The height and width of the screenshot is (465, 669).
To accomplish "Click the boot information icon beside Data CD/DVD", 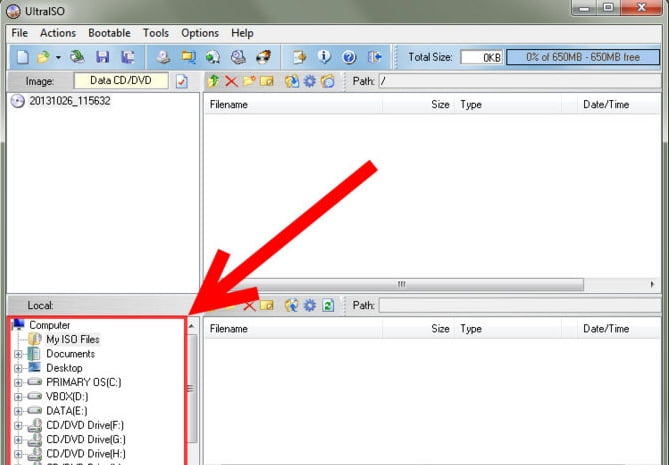I will click(181, 81).
